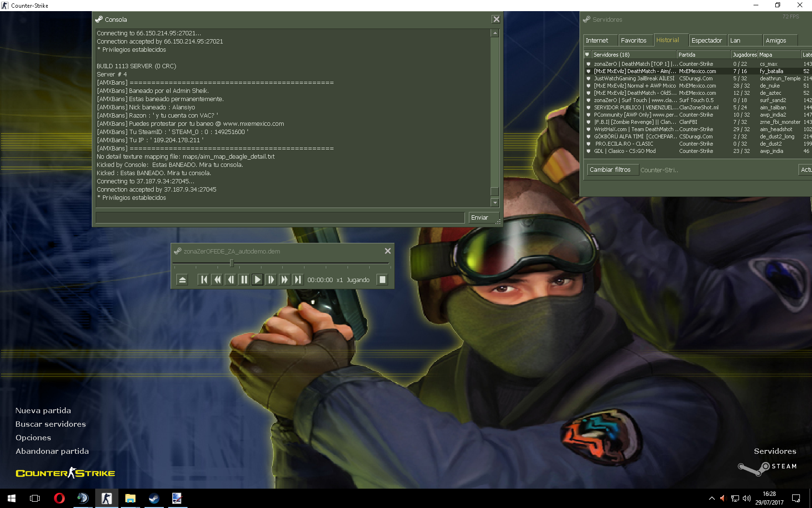
Task: Show hidden system tray icons chevron
Action: tap(711, 498)
